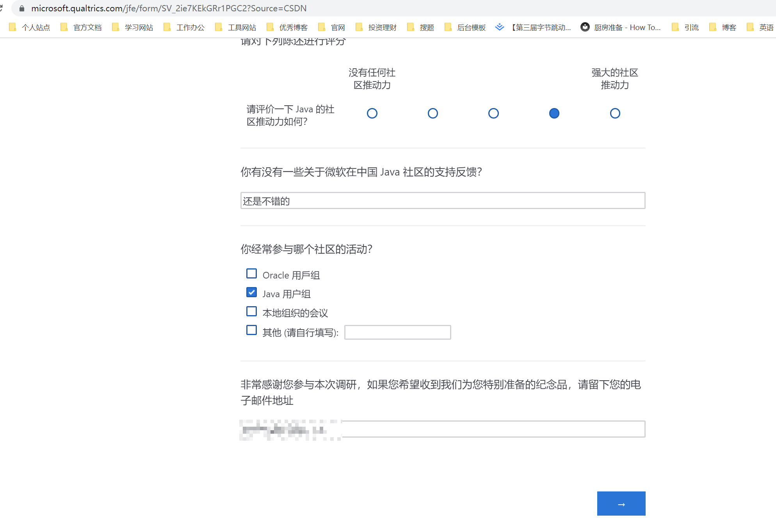776x532 pixels.
Task: Click the Oracle 用戶组 label text
Action: 291,275
